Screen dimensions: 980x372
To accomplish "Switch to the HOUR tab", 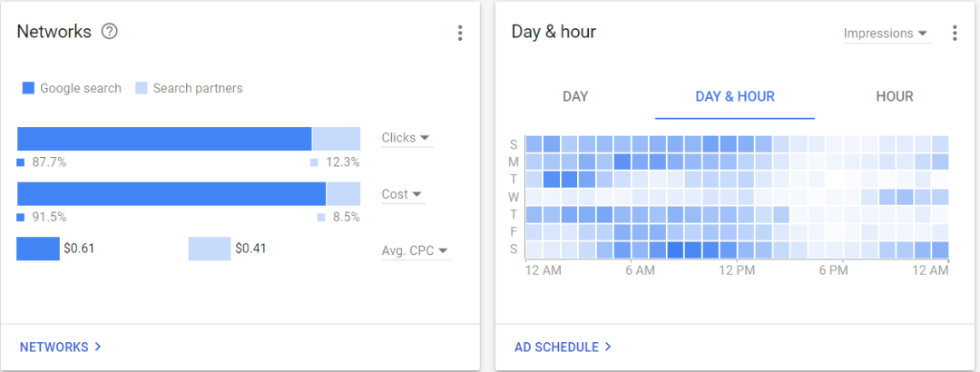I will 895,96.
